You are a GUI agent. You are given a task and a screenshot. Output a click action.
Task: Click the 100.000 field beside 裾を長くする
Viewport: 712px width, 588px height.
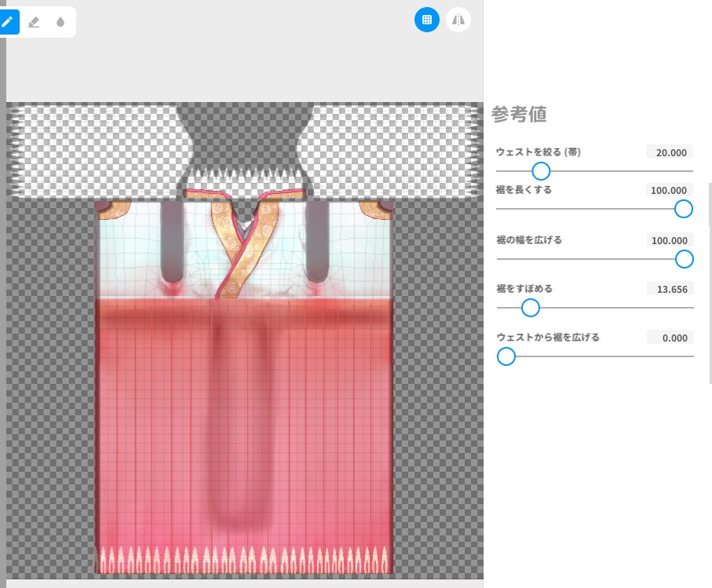[668, 190]
